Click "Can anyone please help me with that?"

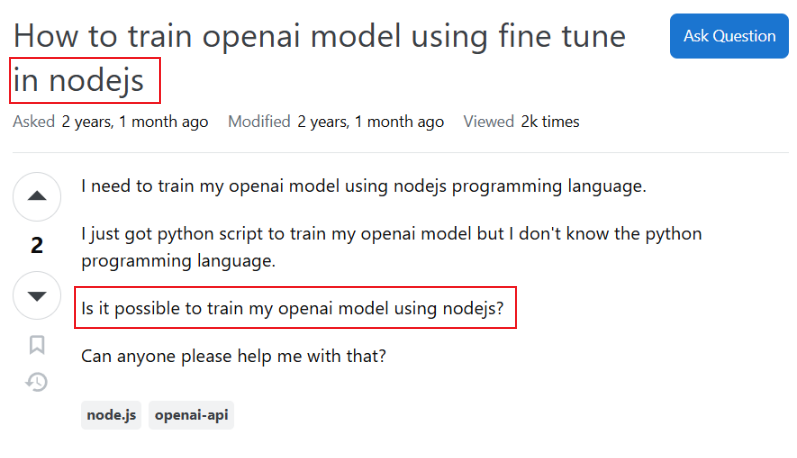pyautogui.click(x=233, y=356)
